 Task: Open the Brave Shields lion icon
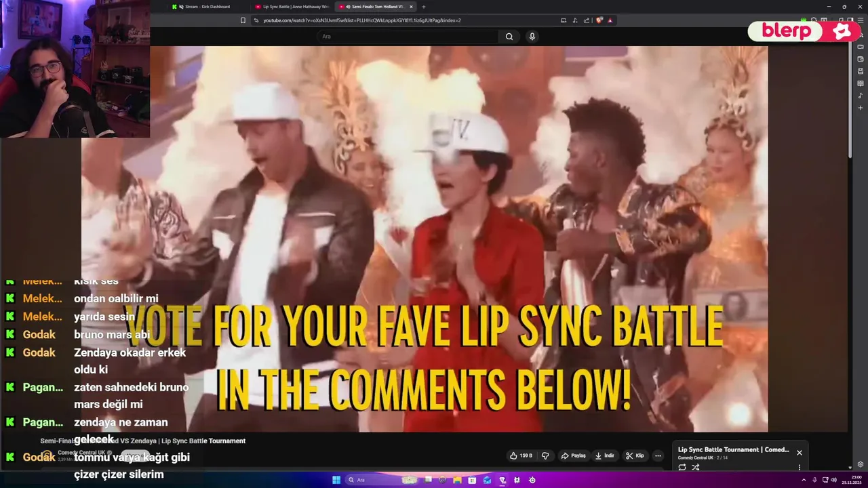tap(600, 20)
